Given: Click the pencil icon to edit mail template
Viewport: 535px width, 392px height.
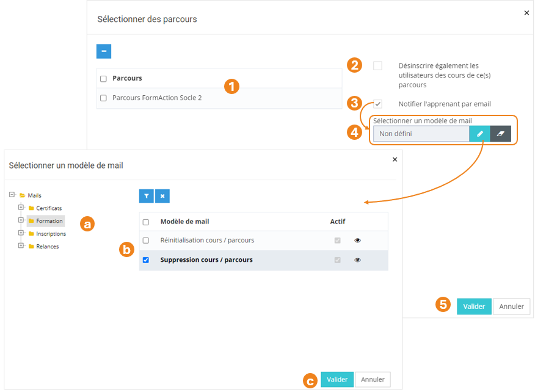Looking at the screenshot, I should pos(479,134).
